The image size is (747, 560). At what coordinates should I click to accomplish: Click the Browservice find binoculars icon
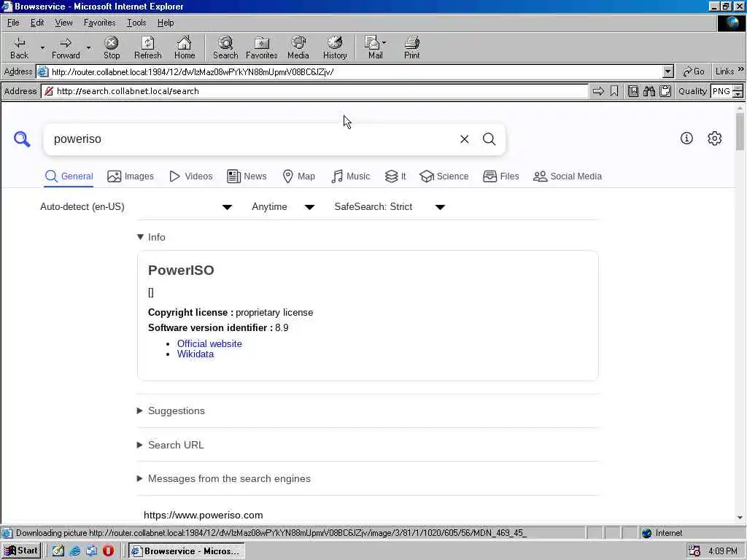(x=649, y=91)
